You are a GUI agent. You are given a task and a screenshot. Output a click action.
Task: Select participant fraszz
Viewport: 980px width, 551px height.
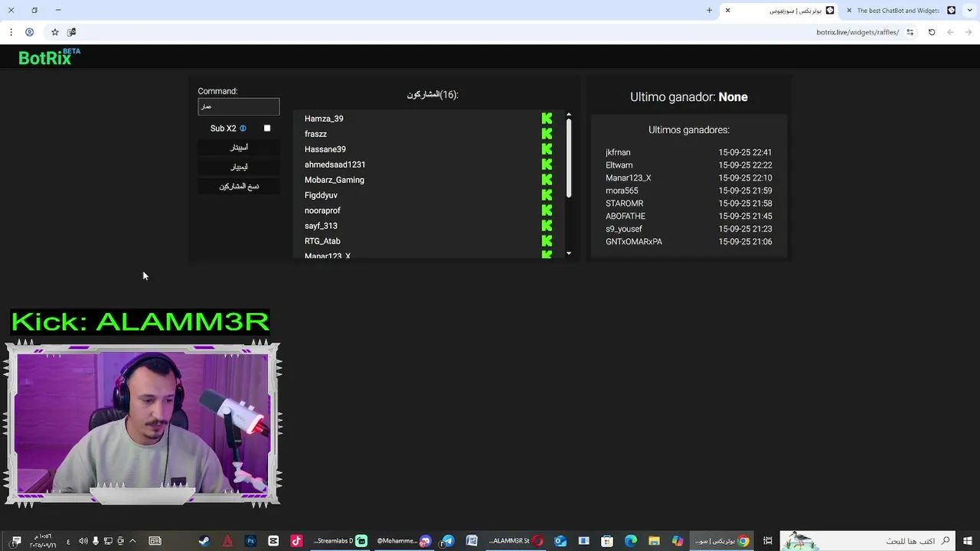click(x=315, y=134)
